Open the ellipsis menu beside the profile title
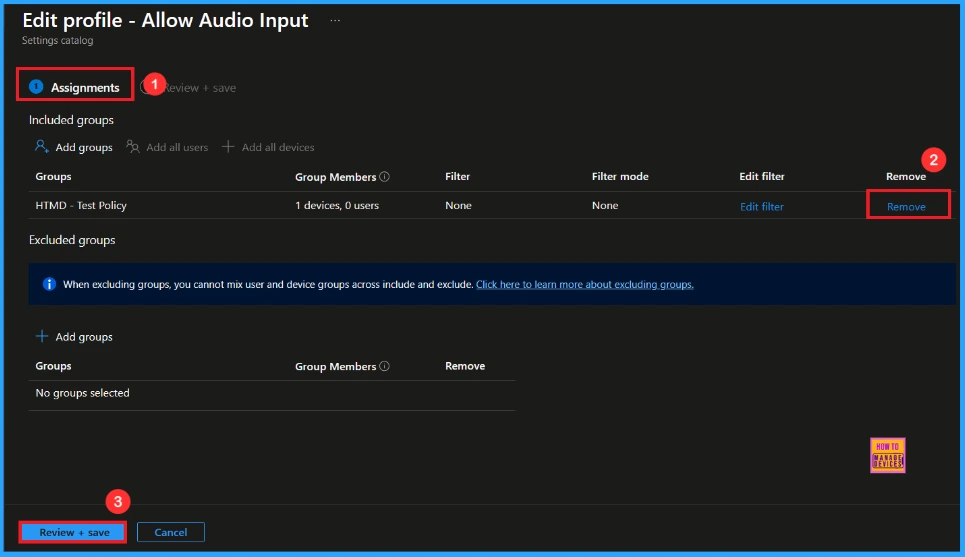 coord(335,20)
